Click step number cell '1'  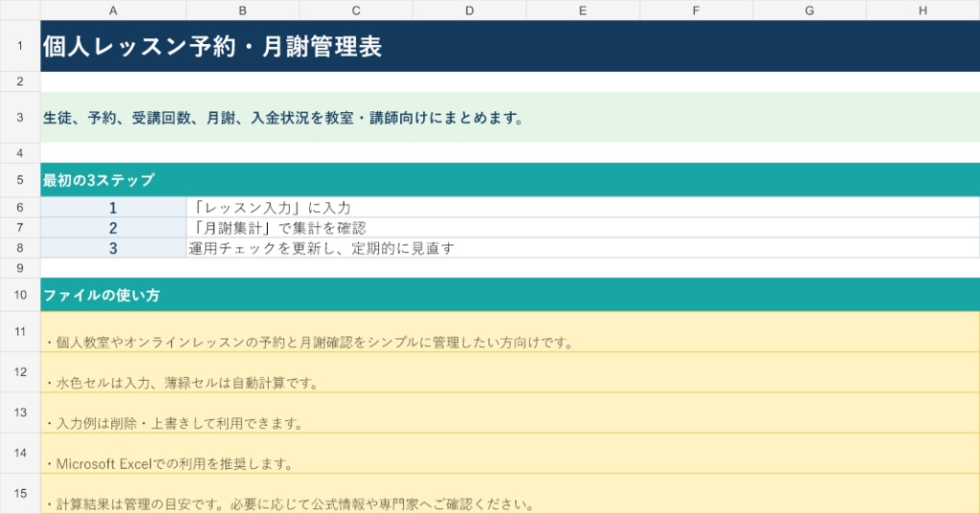[x=113, y=208]
